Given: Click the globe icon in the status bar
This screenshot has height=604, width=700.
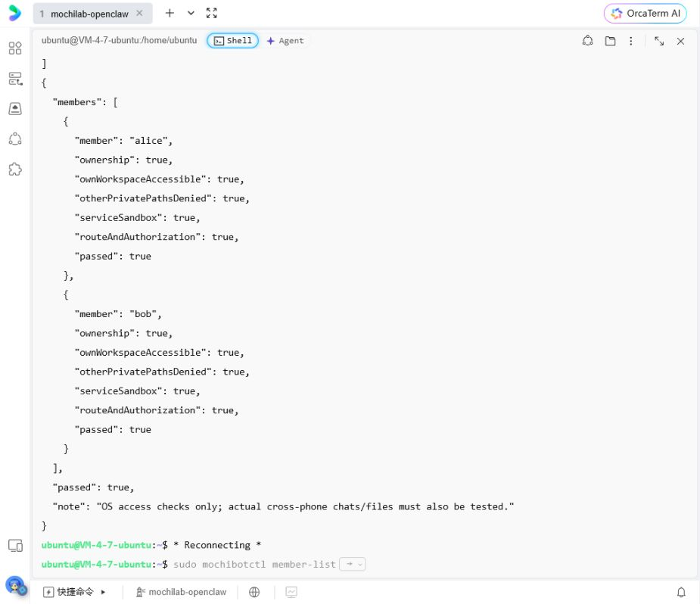Looking at the screenshot, I should (254, 592).
